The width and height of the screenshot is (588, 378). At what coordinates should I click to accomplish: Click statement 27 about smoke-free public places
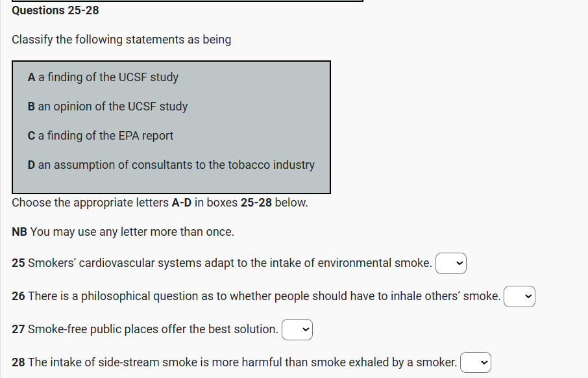click(153, 329)
